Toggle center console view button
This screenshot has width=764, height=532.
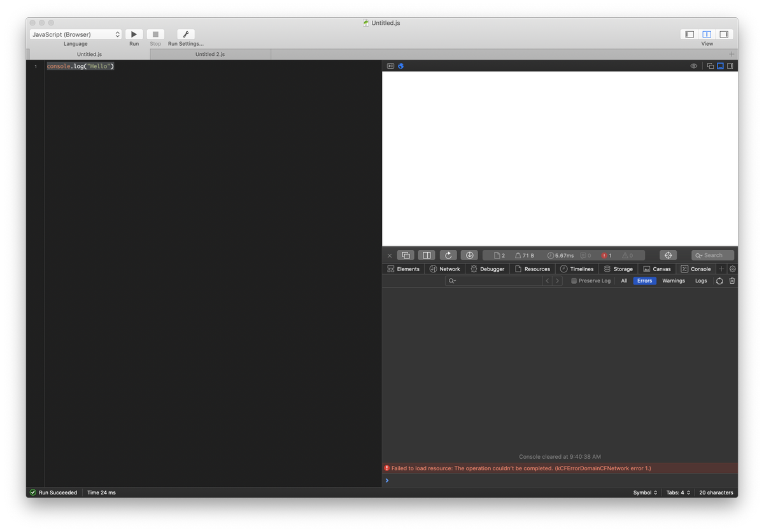[707, 34]
